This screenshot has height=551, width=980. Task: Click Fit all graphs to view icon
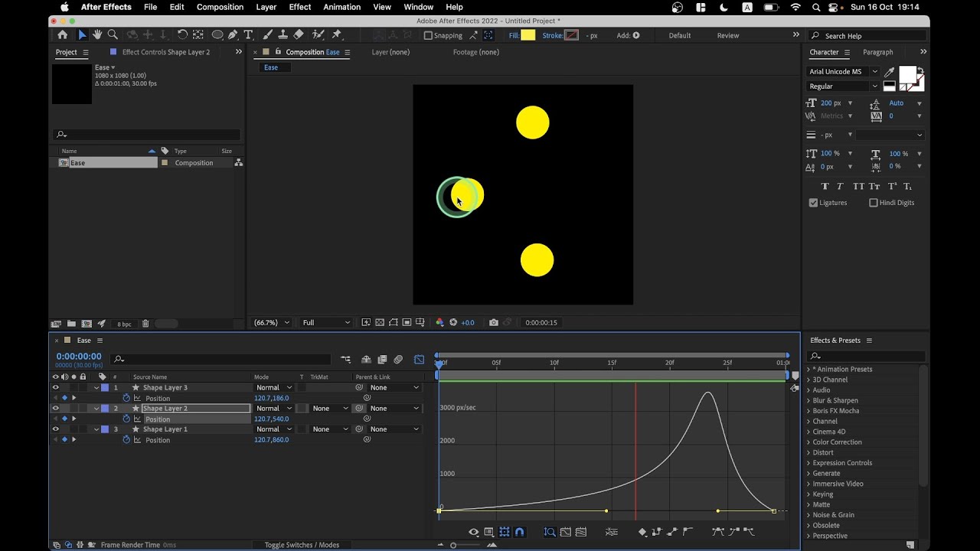coord(580,532)
